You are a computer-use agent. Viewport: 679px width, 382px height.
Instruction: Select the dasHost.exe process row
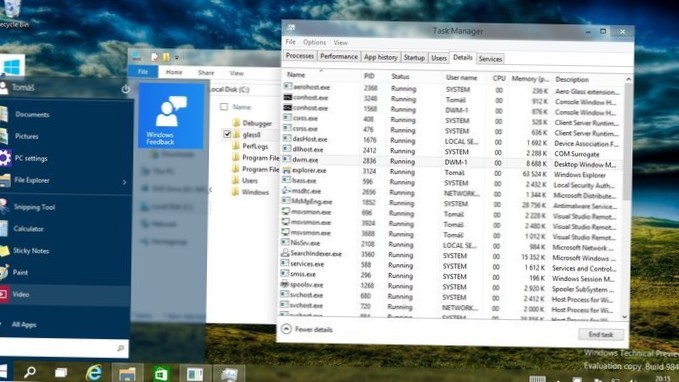pos(451,141)
